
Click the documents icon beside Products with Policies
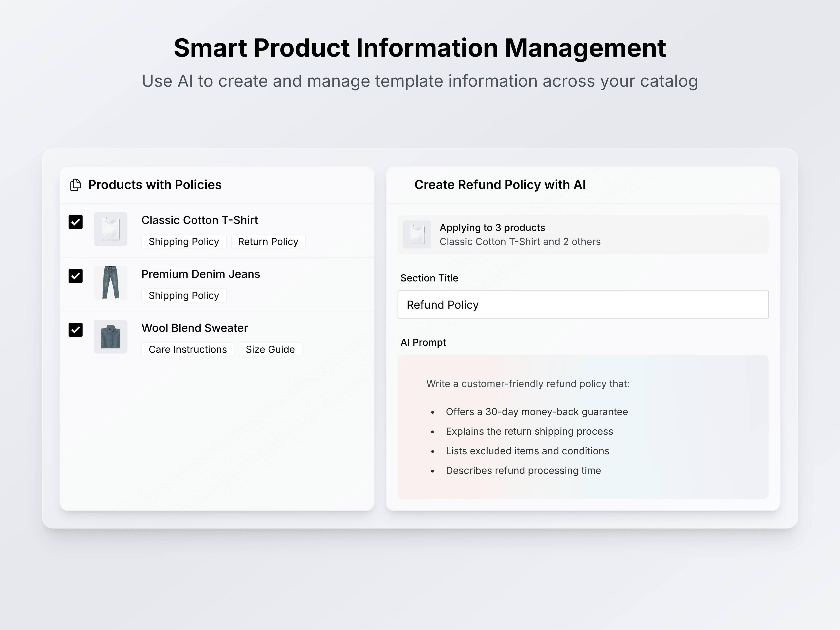(x=75, y=185)
